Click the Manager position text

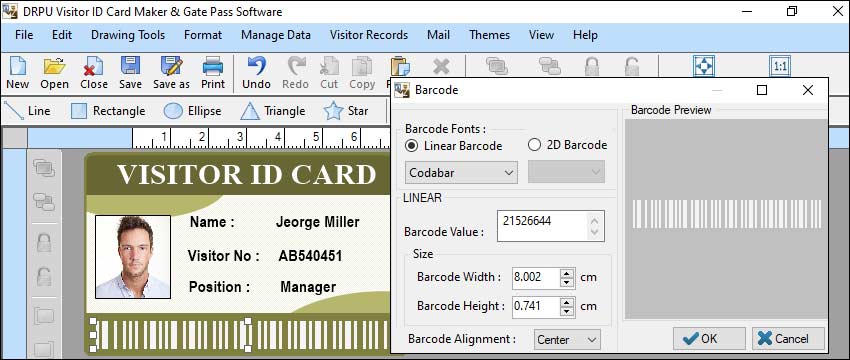click(308, 287)
